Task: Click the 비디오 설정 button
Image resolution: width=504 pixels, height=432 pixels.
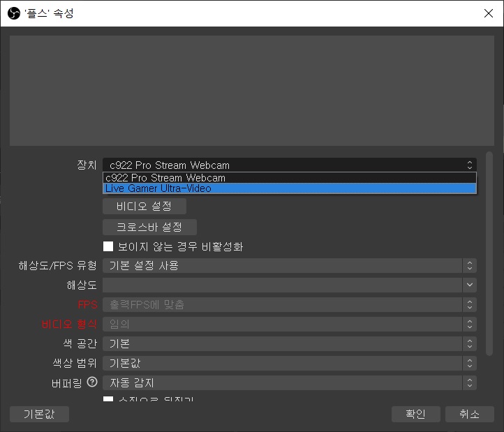Action: [144, 206]
